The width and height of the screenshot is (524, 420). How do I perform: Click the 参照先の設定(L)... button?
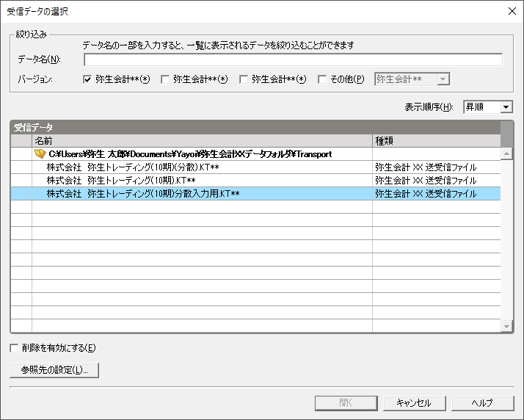point(54,370)
